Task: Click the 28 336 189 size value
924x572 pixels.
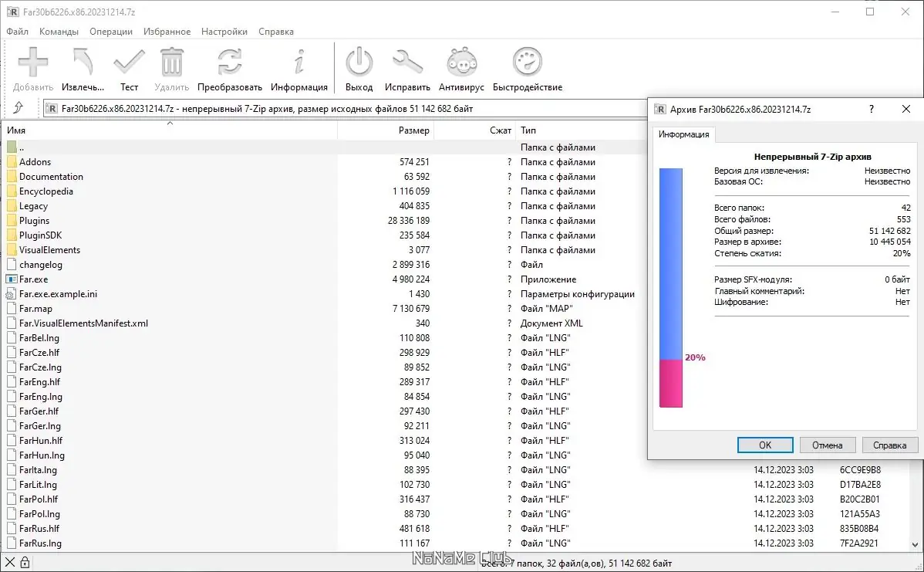Action: pyautogui.click(x=408, y=221)
